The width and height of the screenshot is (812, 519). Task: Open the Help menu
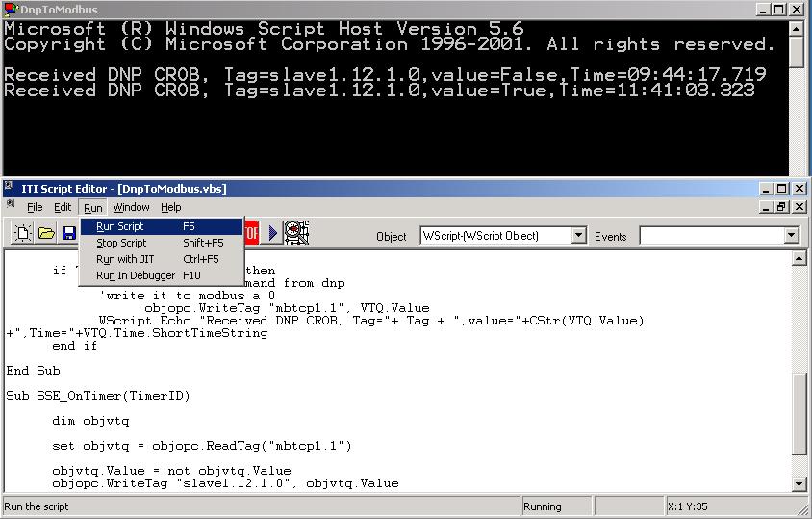[x=171, y=207]
